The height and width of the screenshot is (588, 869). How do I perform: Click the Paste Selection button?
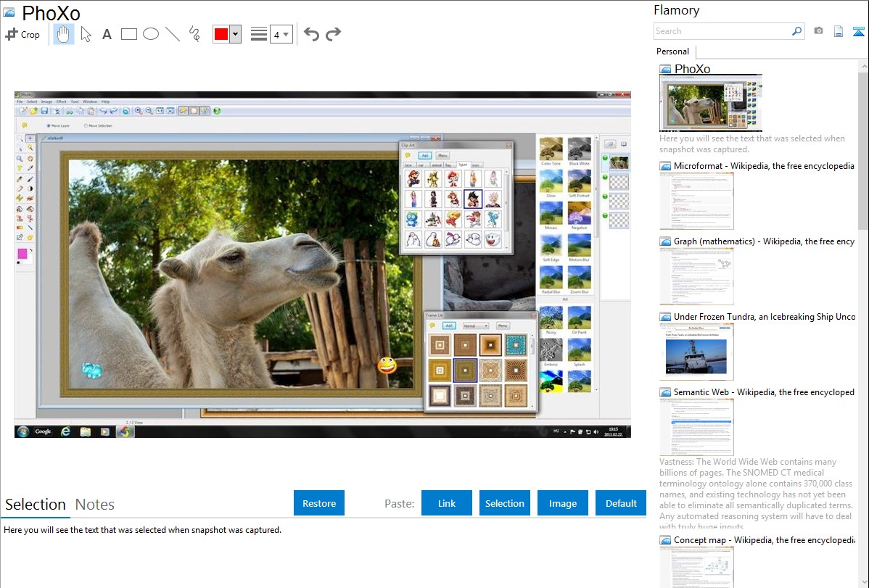[x=505, y=503]
